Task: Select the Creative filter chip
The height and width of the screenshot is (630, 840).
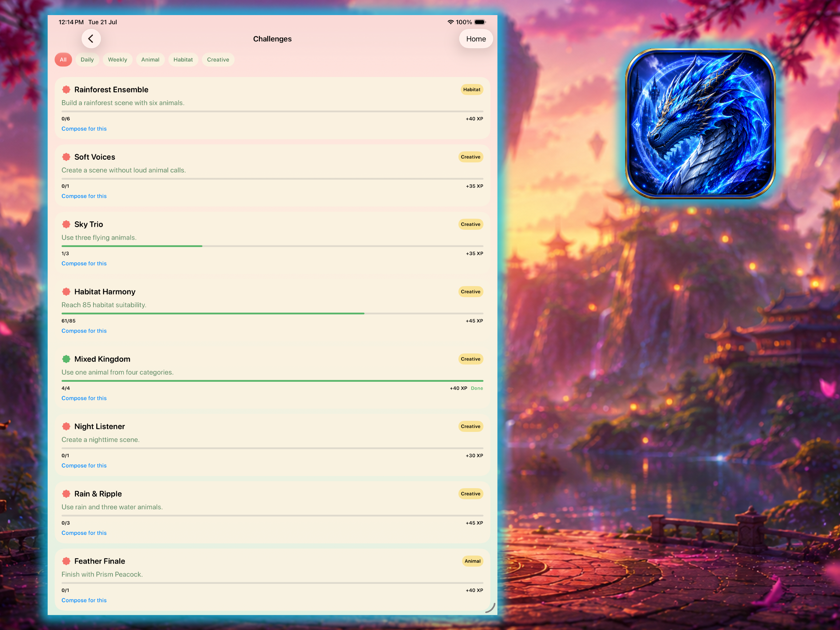Action: [218, 60]
